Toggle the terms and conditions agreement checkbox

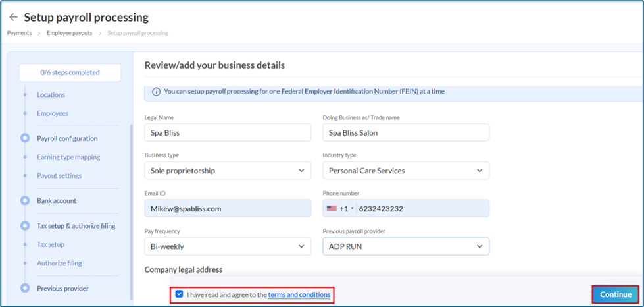tap(179, 294)
